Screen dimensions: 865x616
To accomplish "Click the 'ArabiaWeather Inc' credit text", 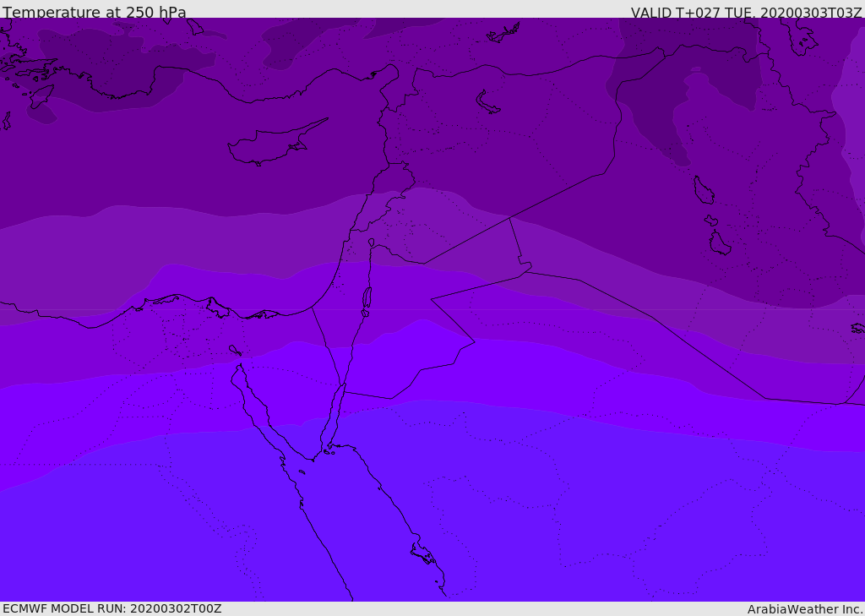I will [805, 609].
